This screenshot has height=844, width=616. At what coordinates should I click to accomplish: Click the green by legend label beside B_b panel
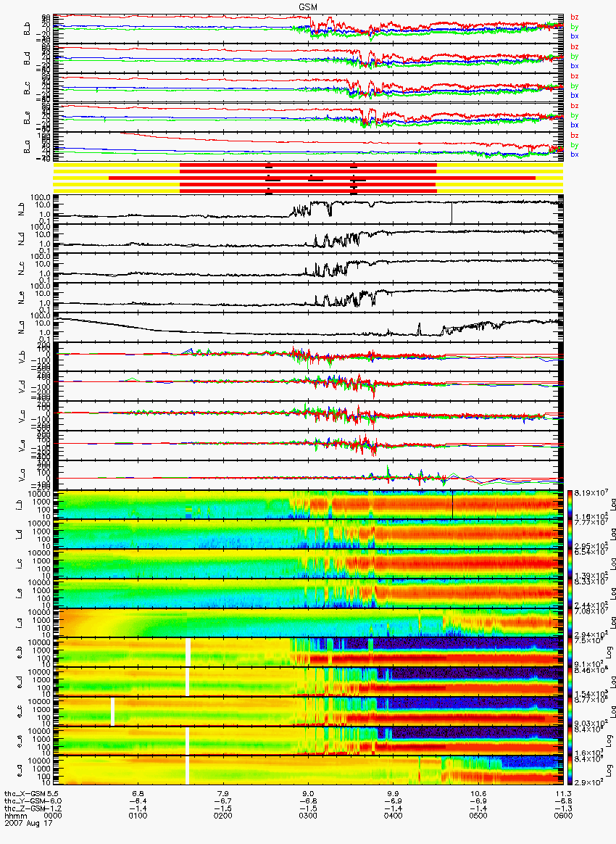click(x=575, y=27)
